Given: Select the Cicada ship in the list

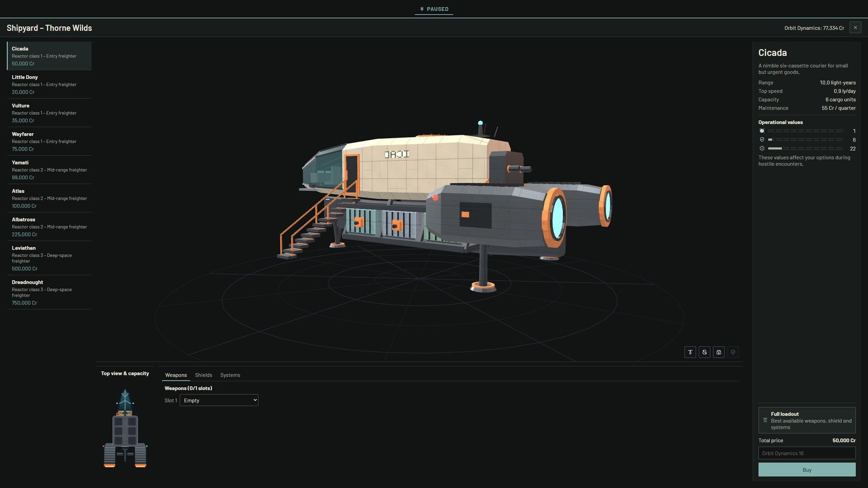Looking at the screenshot, I should pyautogui.click(x=49, y=56).
